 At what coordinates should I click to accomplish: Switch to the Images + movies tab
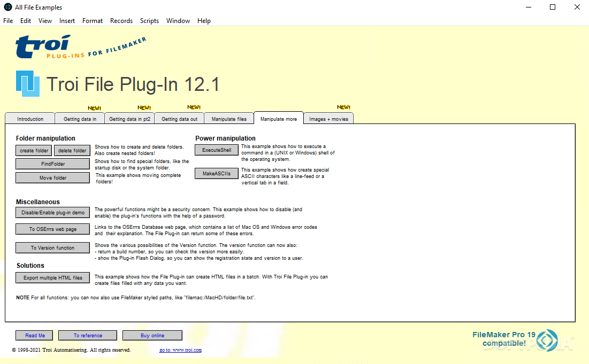tap(328, 119)
